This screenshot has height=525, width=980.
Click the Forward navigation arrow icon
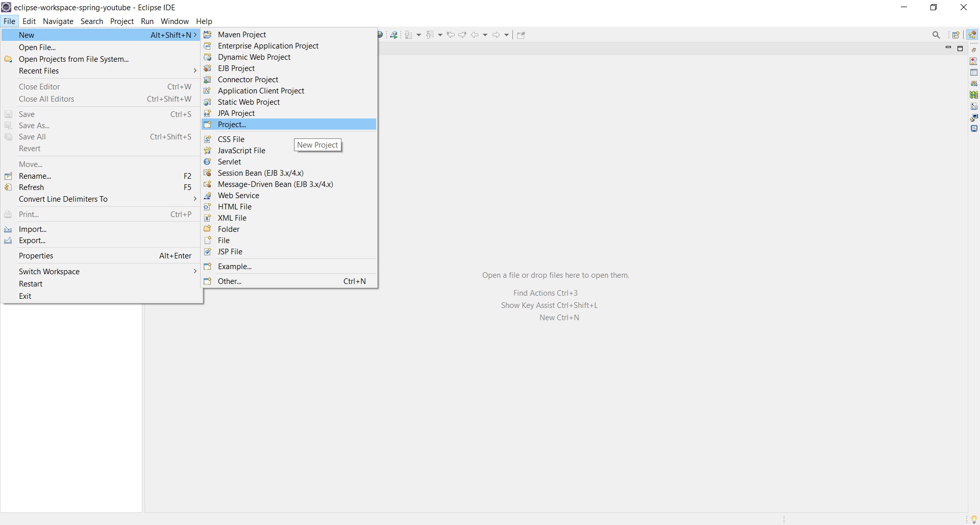click(x=496, y=35)
